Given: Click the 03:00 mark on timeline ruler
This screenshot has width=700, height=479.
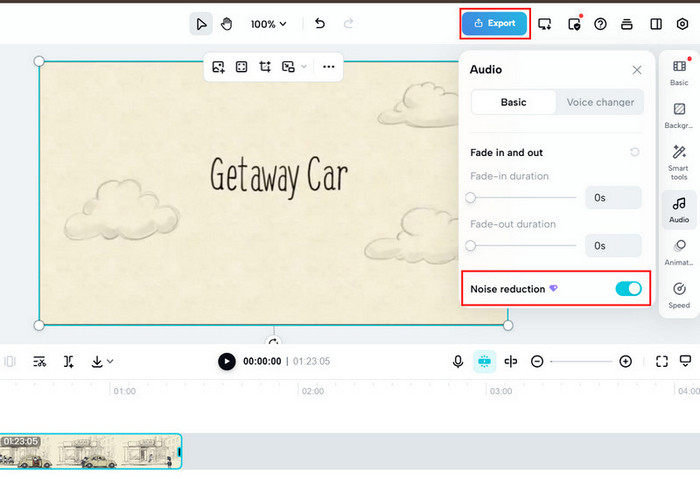Looking at the screenshot, I should 501,391.
